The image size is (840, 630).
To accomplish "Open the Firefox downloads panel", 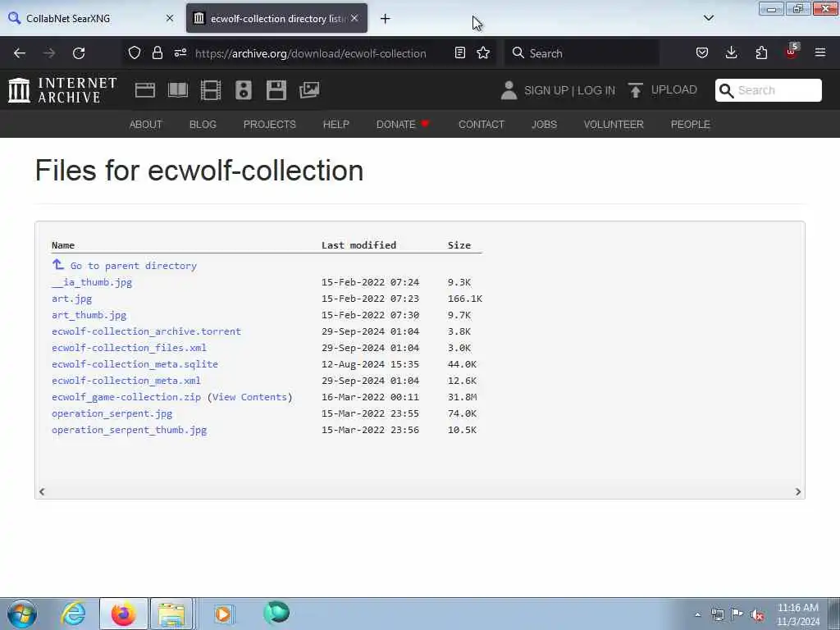I will pyautogui.click(x=731, y=52).
